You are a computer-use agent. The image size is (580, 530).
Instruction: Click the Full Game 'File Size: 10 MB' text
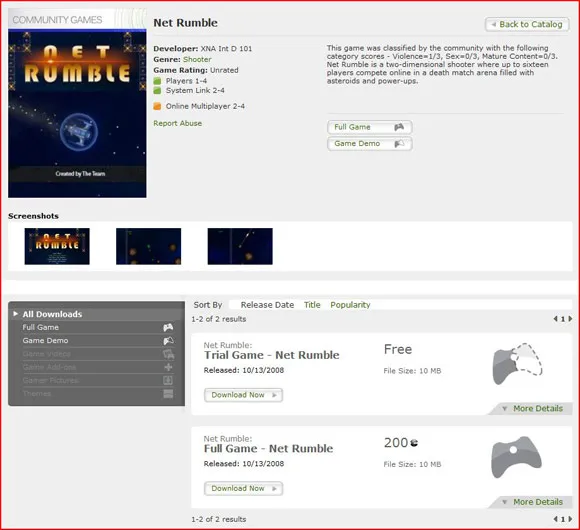click(x=412, y=465)
